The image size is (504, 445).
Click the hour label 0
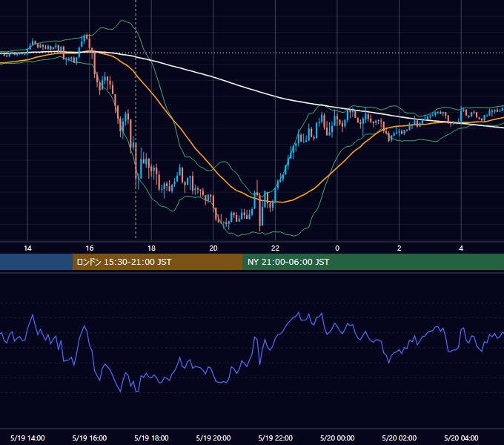click(337, 248)
